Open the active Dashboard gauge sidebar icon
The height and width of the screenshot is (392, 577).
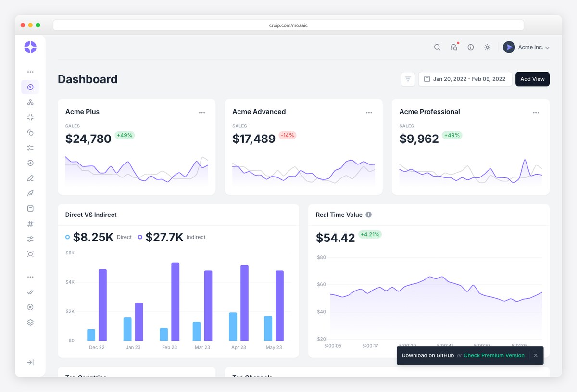pyautogui.click(x=30, y=87)
